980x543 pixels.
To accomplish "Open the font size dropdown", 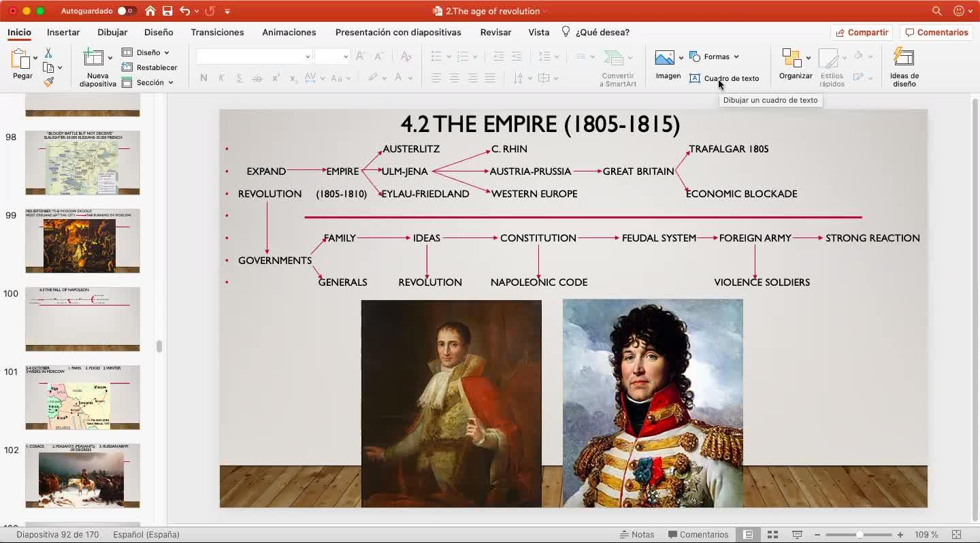I will pyautogui.click(x=346, y=56).
